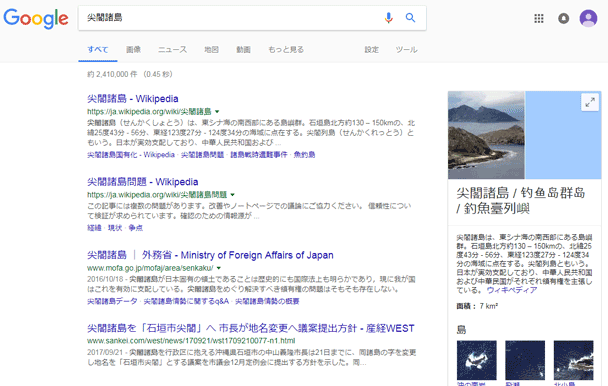
Task: Open 産経WEST 石垣市尖閣 result
Action: (250, 329)
